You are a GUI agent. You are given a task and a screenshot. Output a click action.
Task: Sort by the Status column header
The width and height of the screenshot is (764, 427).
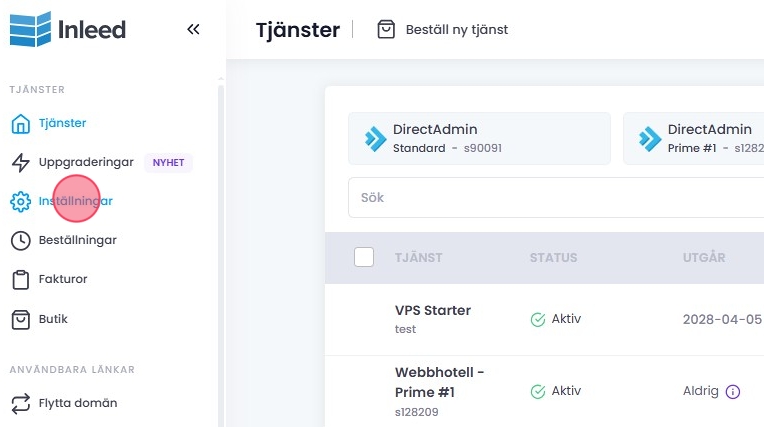(553, 258)
